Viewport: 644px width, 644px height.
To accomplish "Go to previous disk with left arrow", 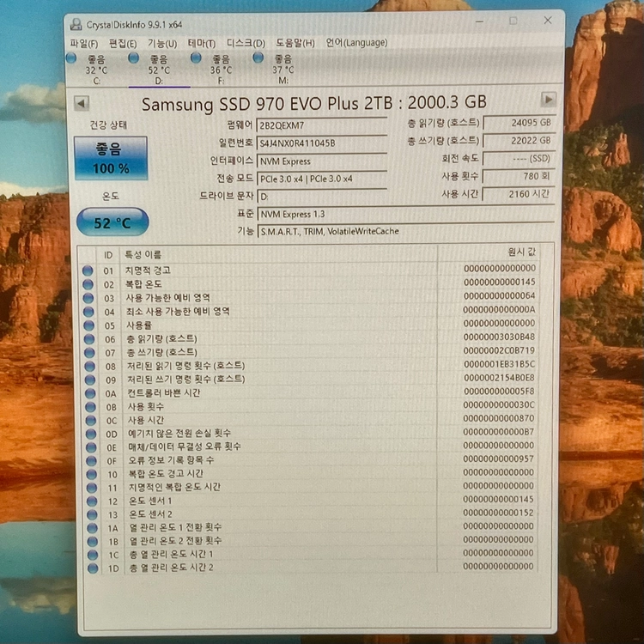I will coord(82,103).
